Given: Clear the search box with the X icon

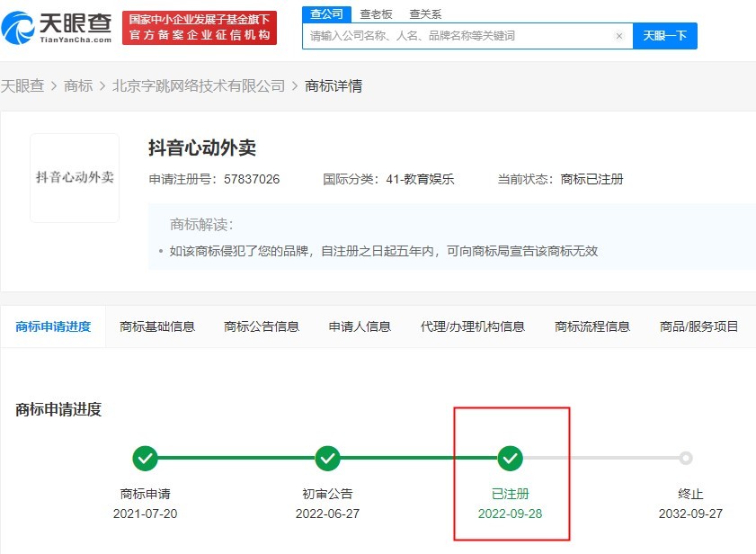Looking at the screenshot, I should [619, 36].
